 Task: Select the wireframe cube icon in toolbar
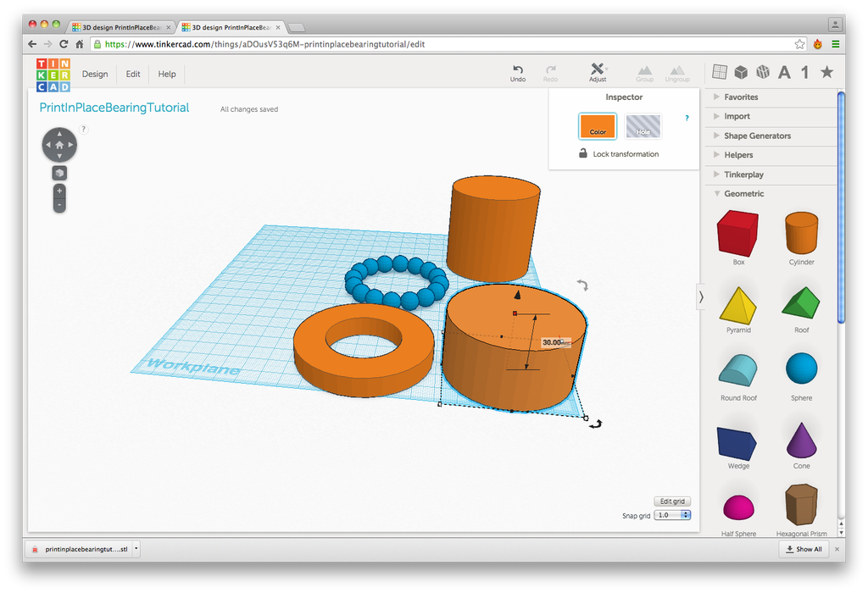(763, 72)
